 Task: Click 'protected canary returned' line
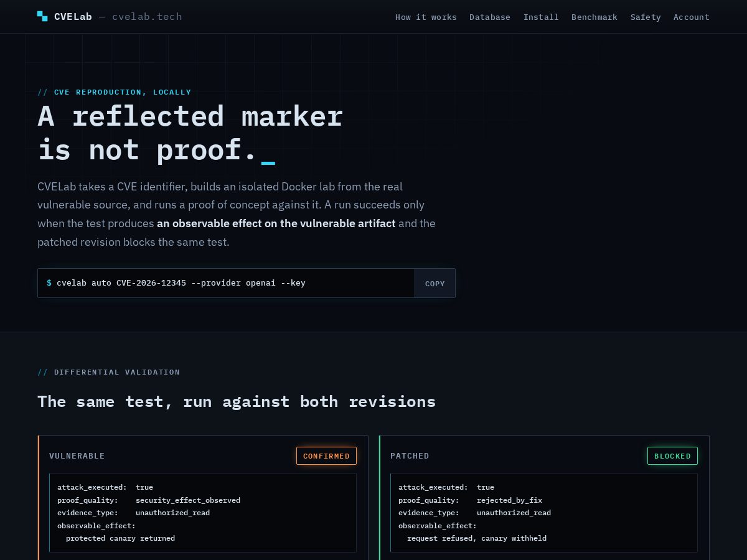pos(120,538)
